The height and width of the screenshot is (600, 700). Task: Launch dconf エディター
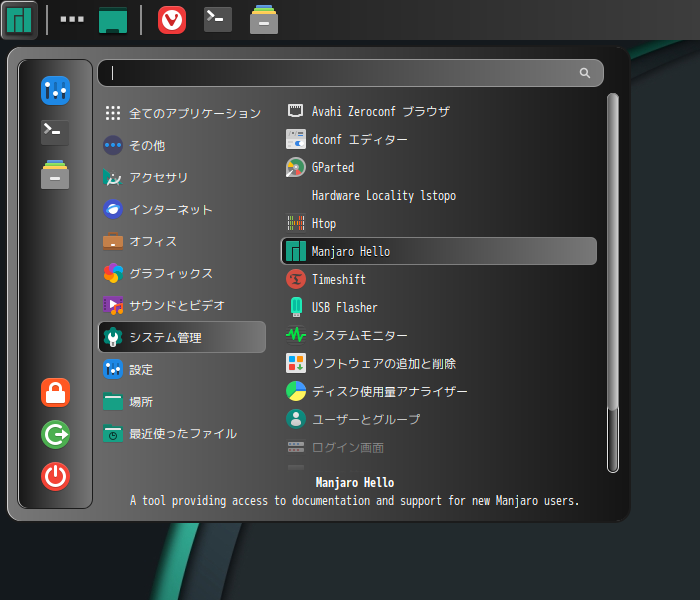[x=439, y=139]
